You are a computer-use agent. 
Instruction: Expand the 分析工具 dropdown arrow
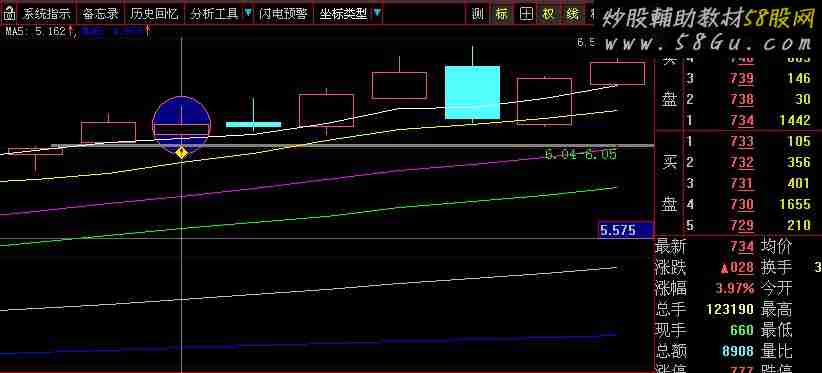click(x=248, y=13)
